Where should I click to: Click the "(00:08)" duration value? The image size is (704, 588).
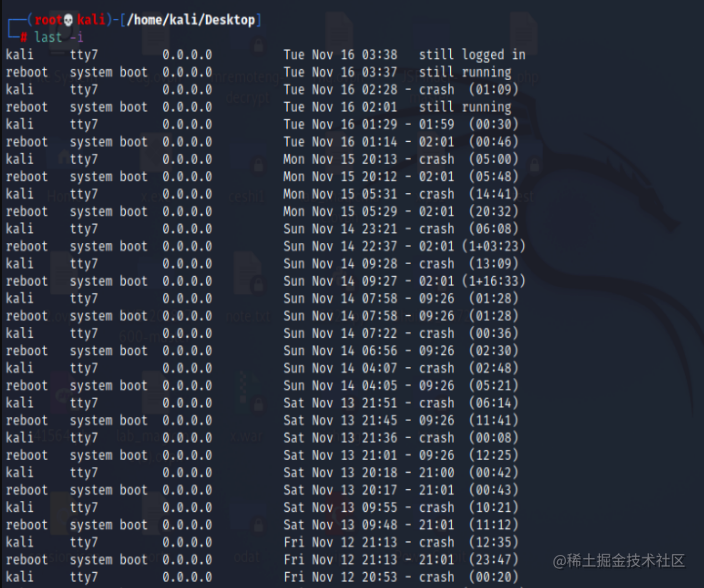click(x=493, y=438)
